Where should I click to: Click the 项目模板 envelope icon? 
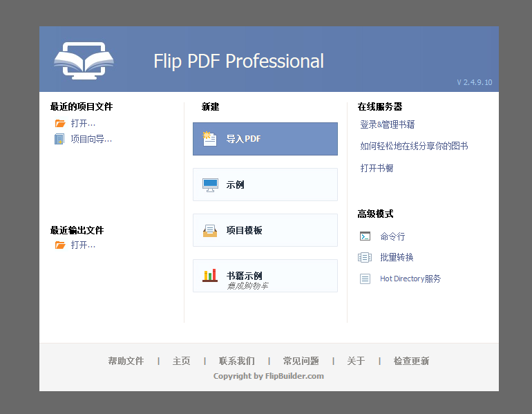tap(210, 230)
